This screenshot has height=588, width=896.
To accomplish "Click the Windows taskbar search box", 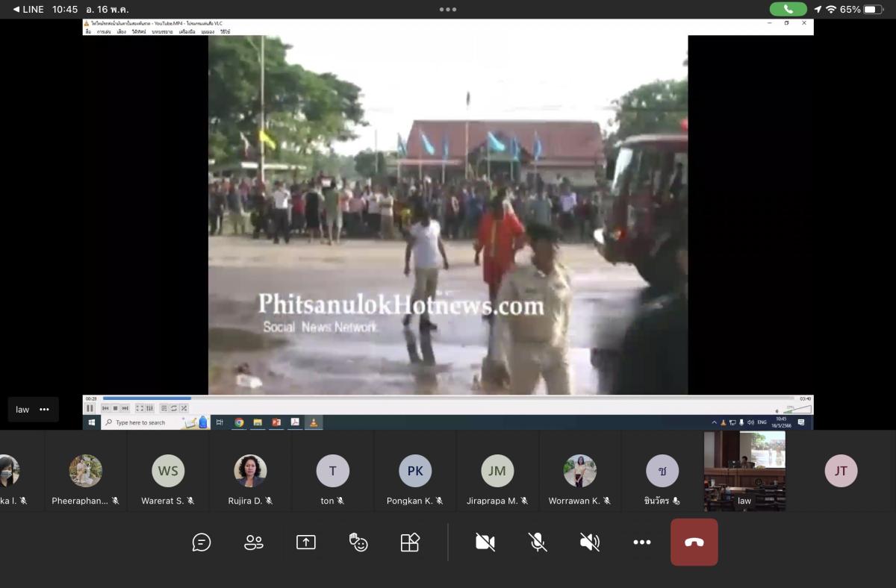I will coord(155,422).
